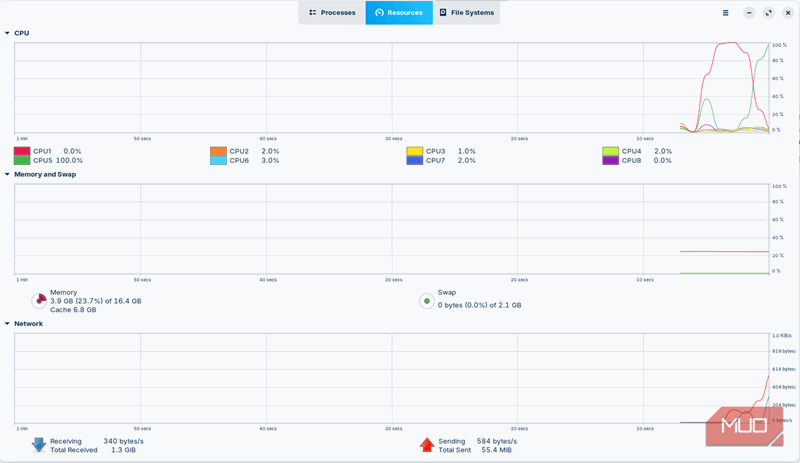The image size is (800, 463).
Task: Collapse the CPU section
Action: click(7, 33)
